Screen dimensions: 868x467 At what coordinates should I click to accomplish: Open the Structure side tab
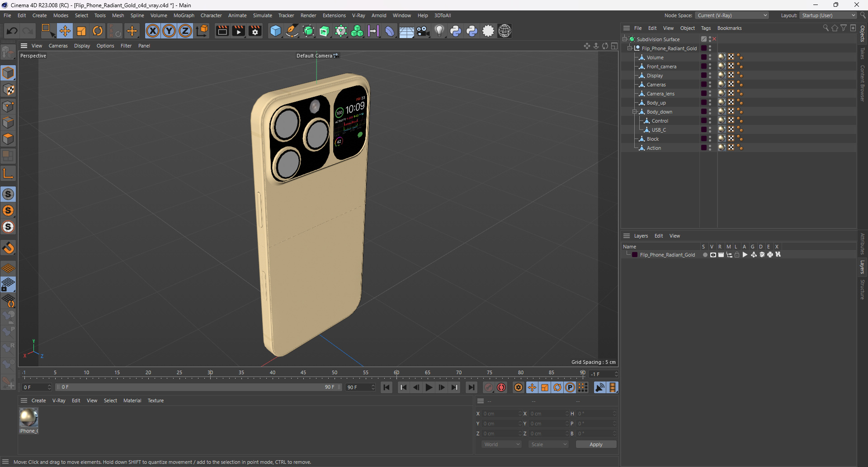click(863, 290)
